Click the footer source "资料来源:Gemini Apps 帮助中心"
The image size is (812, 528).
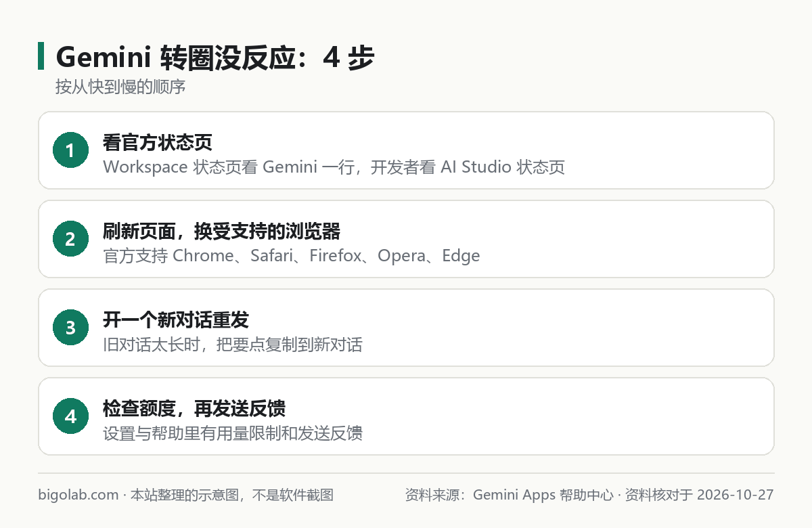tap(509, 495)
